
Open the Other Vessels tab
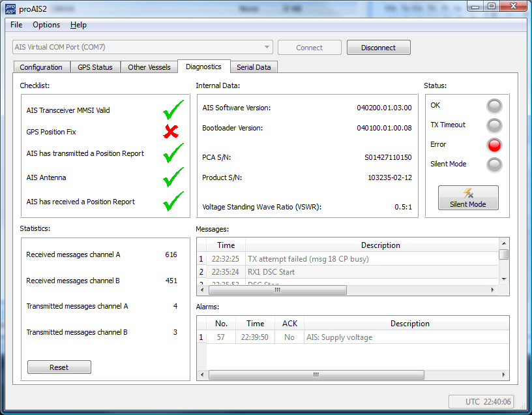tap(149, 67)
